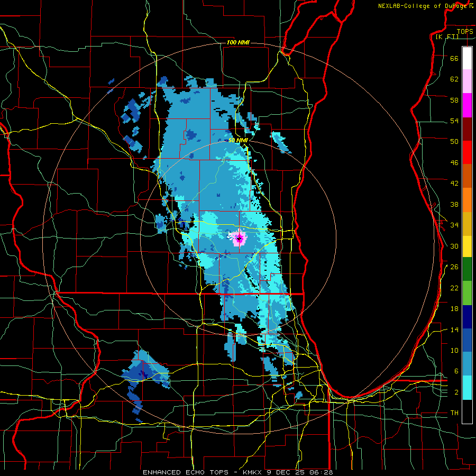The image size is (476, 476).
Task: Click the white color swatch in the tops legend
Action: coord(467,58)
